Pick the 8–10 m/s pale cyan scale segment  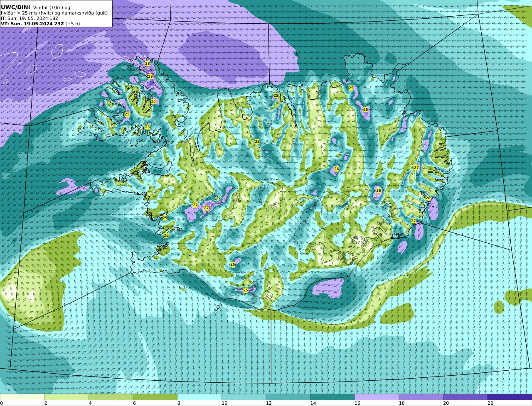tap(199, 397)
